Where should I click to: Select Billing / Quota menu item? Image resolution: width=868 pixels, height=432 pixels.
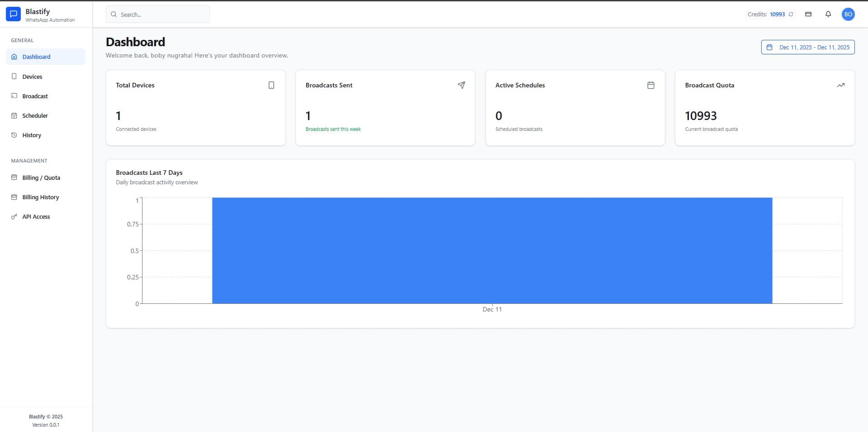click(41, 178)
